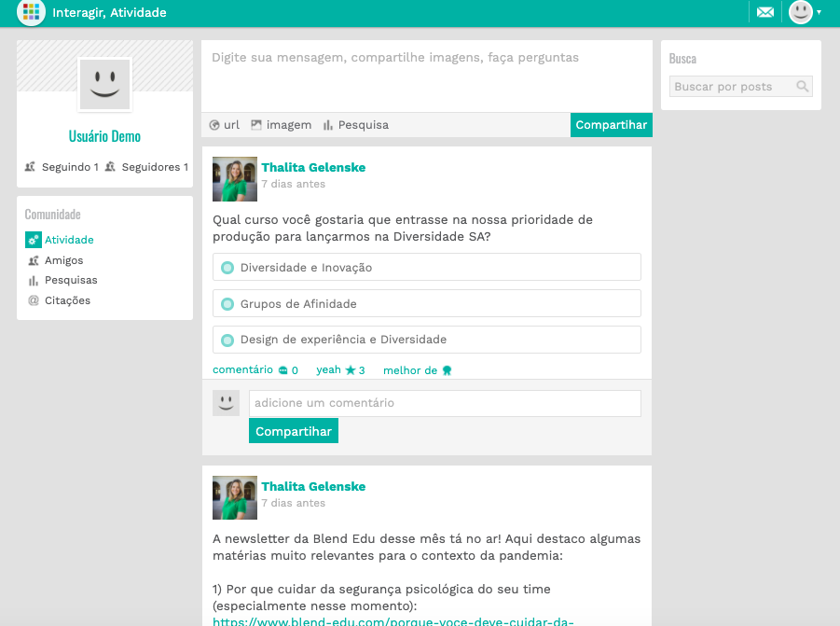Click the melhor de badge icon
The height and width of the screenshot is (626, 840).
pos(447,370)
